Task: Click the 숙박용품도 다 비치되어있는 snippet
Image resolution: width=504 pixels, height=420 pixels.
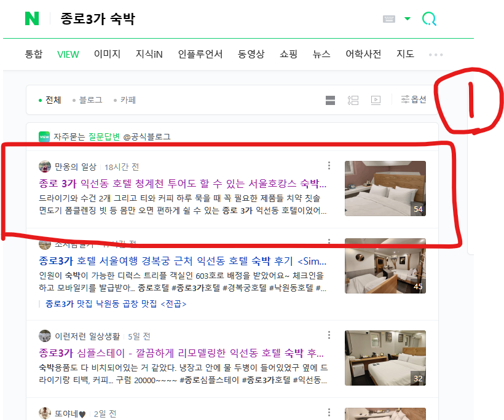Action: point(183,374)
